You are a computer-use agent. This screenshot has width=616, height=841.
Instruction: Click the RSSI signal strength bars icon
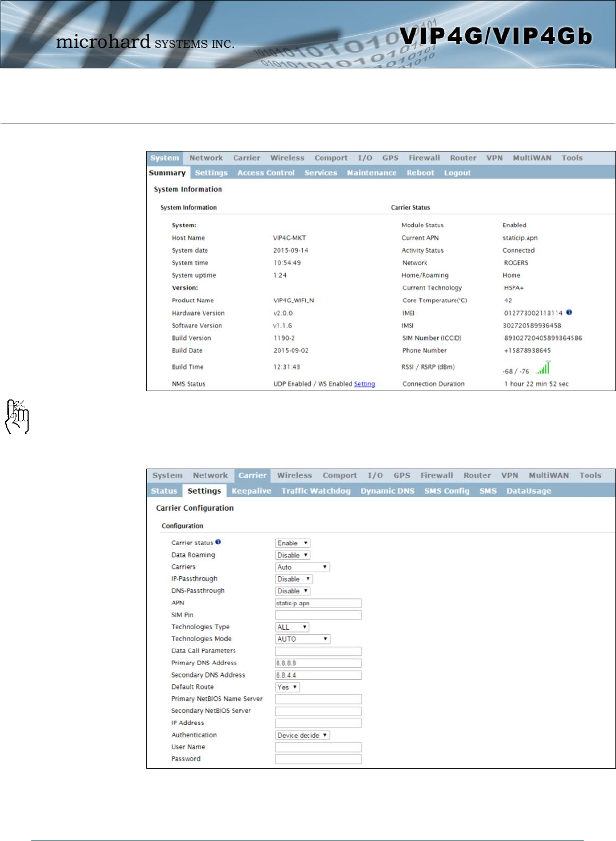click(543, 368)
